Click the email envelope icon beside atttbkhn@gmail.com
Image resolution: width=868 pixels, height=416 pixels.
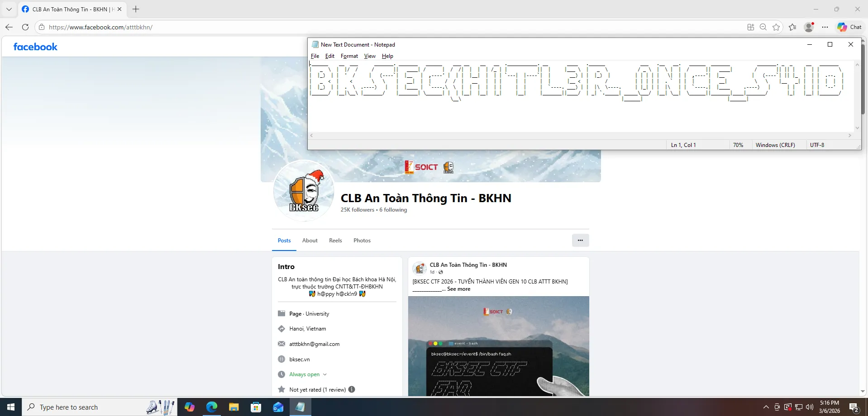click(x=281, y=344)
